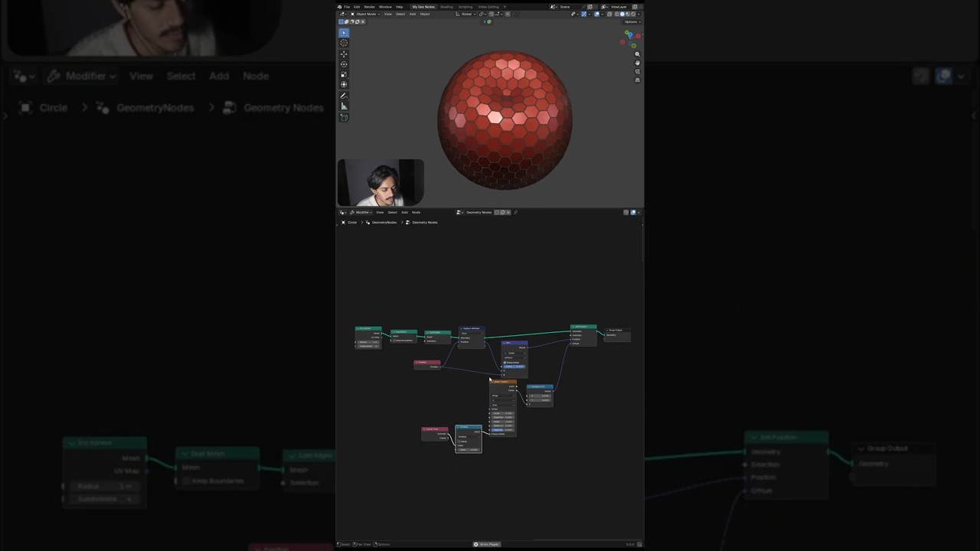This screenshot has width=980, height=551.
Task: Toggle Clamp checkbox in Multiply math node
Action: pyautogui.click(x=459, y=442)
